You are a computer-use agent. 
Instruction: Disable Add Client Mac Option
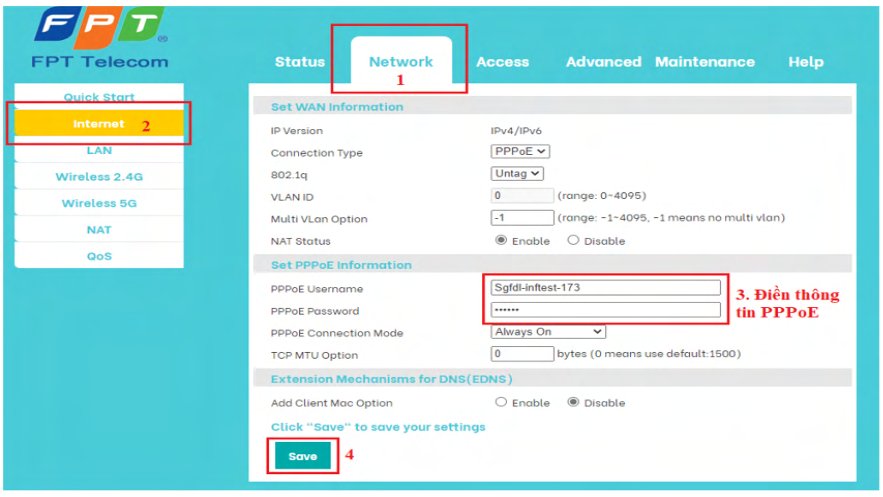573,402
